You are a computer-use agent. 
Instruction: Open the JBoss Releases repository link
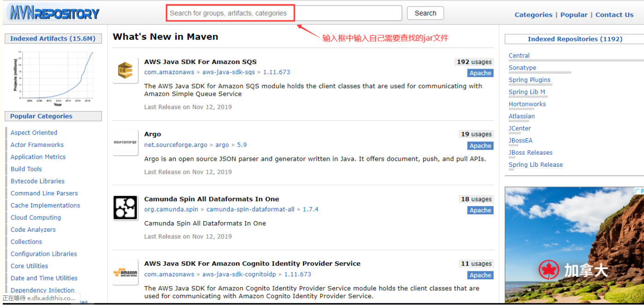tap(531, 152)
